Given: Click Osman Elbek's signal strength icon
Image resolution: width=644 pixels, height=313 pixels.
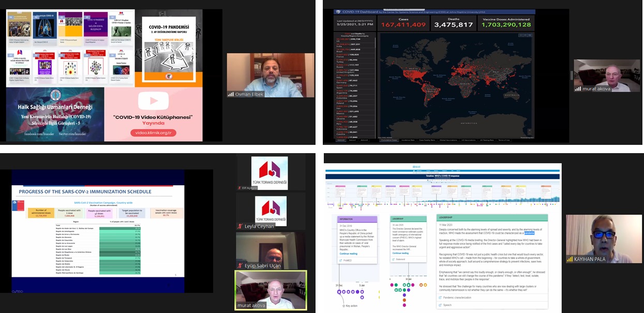Looking at the screenshot, I should pos(231,94).
